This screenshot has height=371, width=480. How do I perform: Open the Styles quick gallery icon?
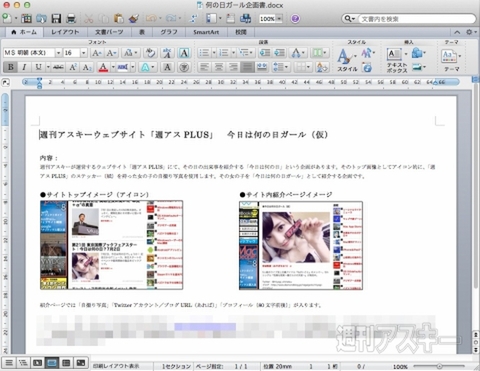point(344,56)
